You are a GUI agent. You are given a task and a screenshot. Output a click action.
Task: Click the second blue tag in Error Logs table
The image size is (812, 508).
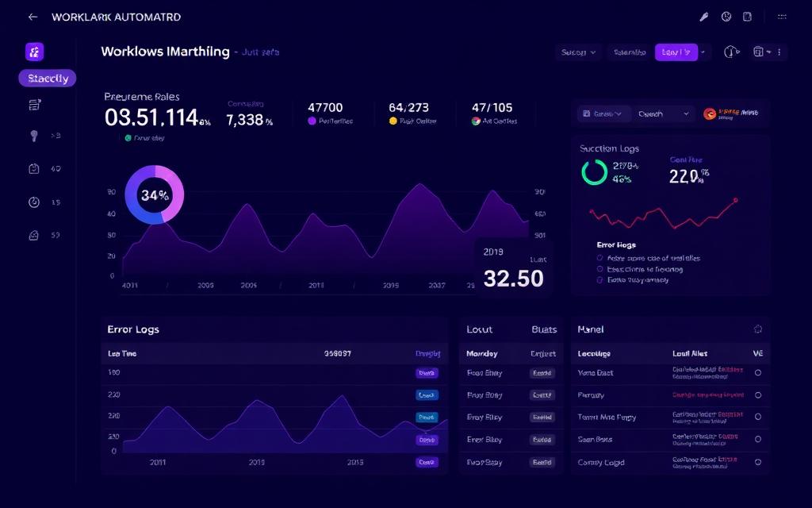[x=427, y=395]
